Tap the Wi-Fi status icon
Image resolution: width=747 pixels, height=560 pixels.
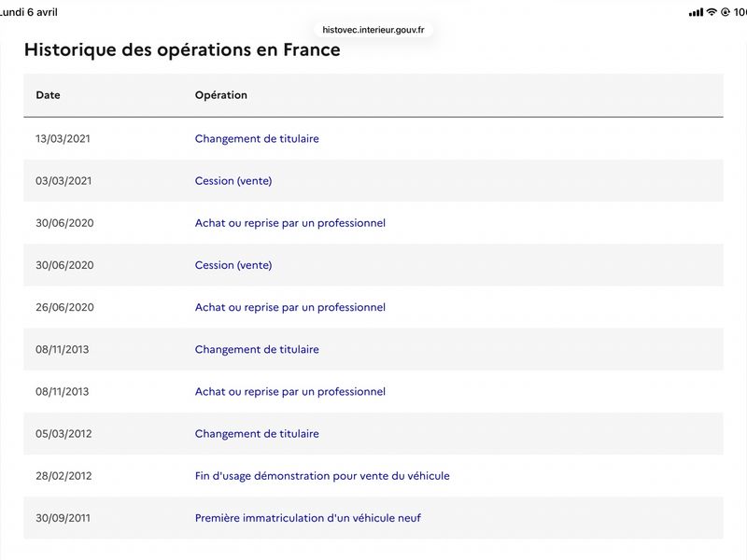[x=712, y=12]
